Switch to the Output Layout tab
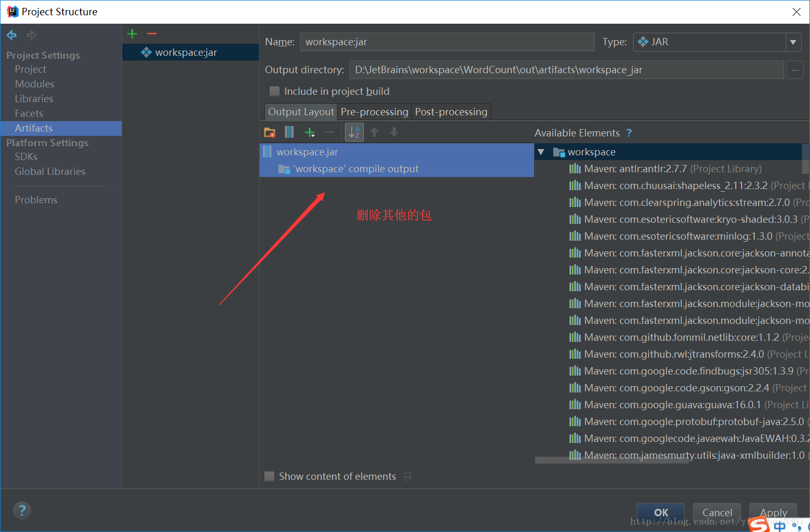Image resolution: width=810 pixels, height=532 pixels. tap(301, 112)
